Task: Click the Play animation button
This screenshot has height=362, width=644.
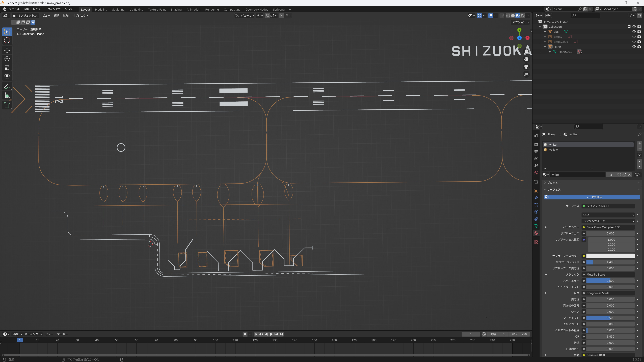Action: click(x=271, y=334)
